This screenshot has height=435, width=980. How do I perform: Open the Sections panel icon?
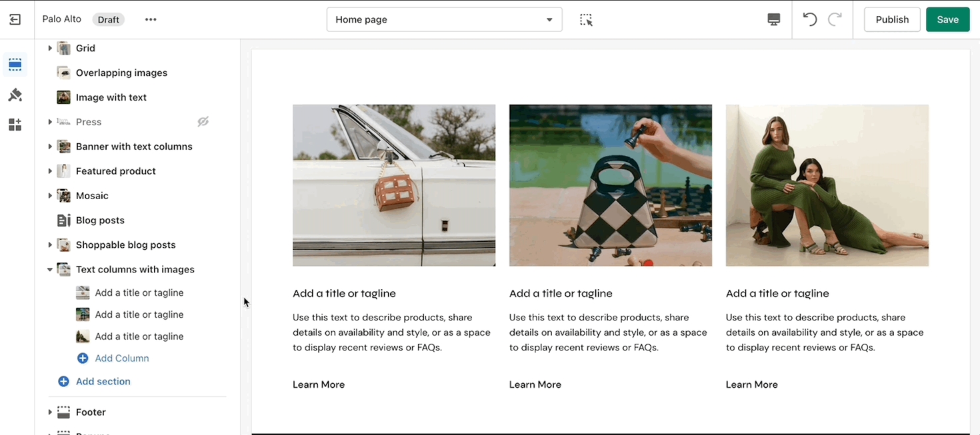tap(15, 65)
